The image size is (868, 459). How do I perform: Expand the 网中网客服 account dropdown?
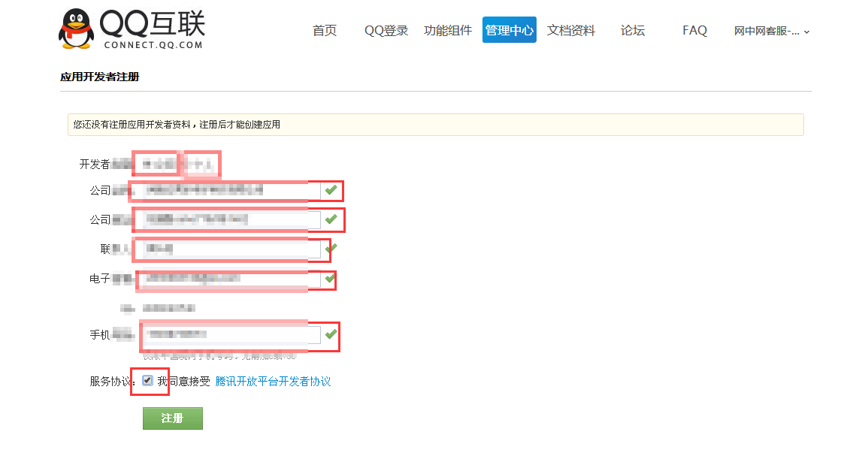(x=772, y=31)
